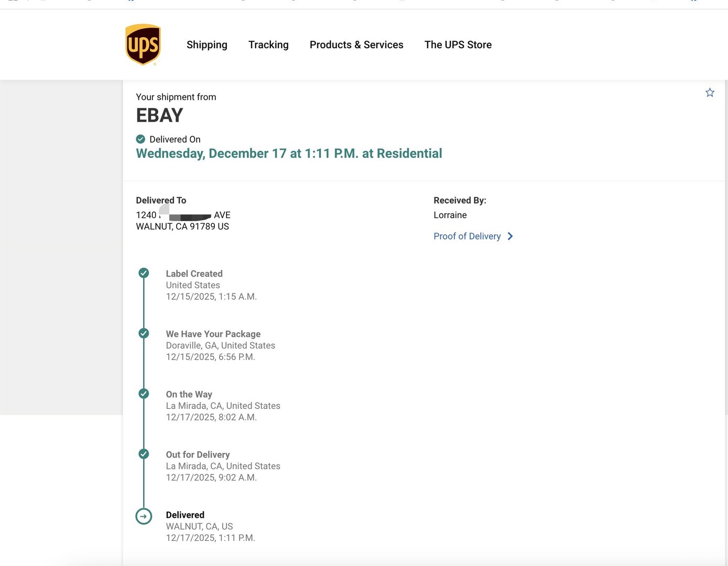Toggle the favorite star in the corner

click(x=710, y=92)
